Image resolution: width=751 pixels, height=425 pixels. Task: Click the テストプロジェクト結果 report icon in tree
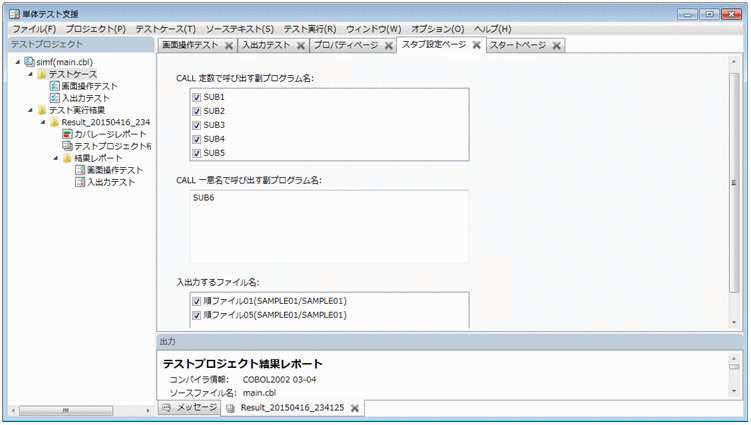(67, 146)
